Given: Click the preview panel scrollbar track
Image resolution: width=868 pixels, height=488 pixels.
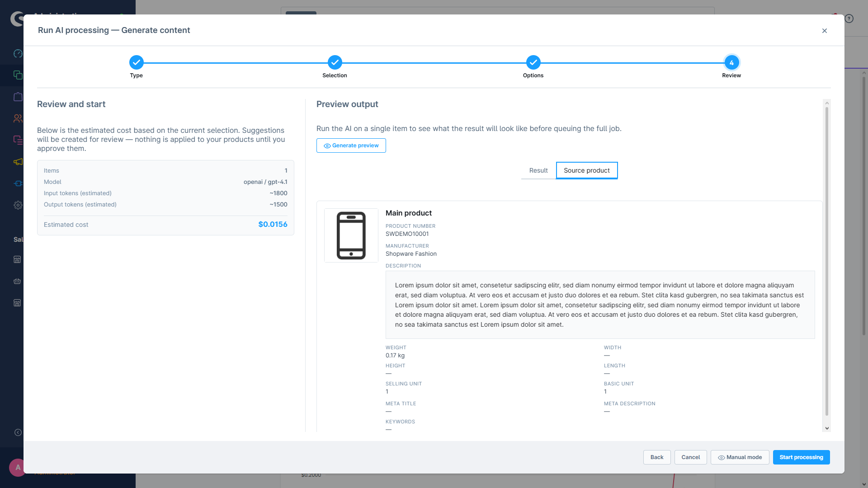Looking at the screenshot, I should [x=827, y=266].
